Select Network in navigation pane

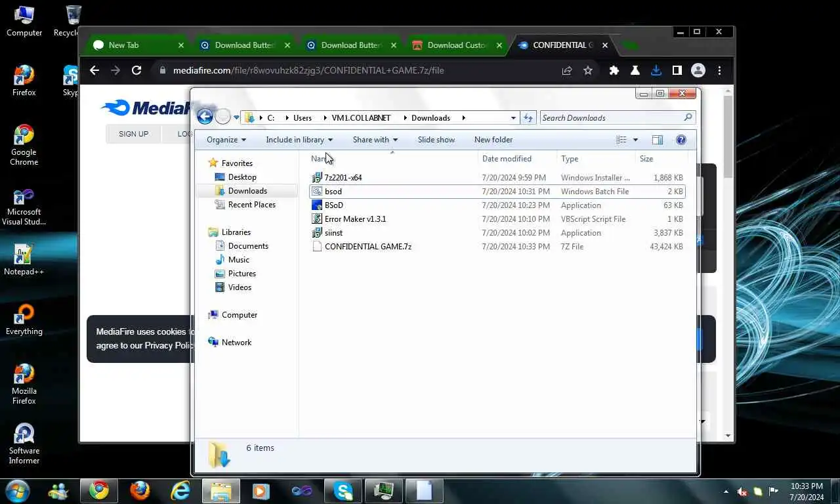[x=236, y=343]
